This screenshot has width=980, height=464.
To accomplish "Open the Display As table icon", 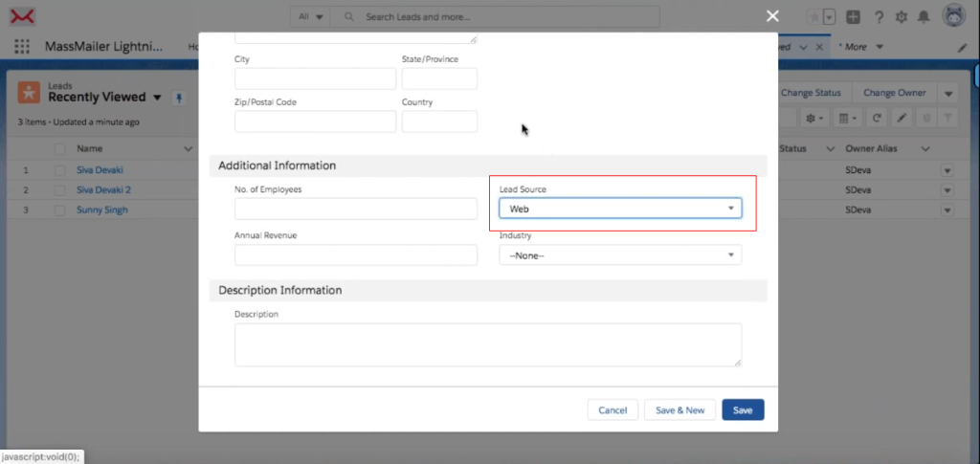I will coord(848,118).
